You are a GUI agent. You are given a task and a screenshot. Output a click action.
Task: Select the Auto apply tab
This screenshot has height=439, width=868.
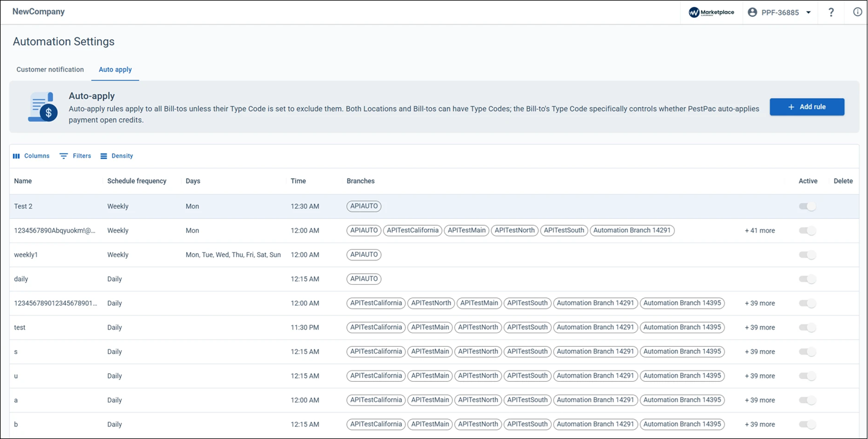point(115,69)
